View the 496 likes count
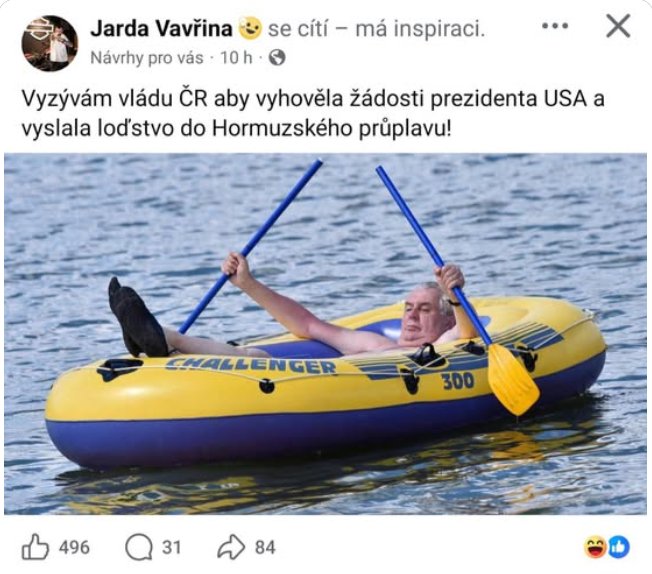 74,547
